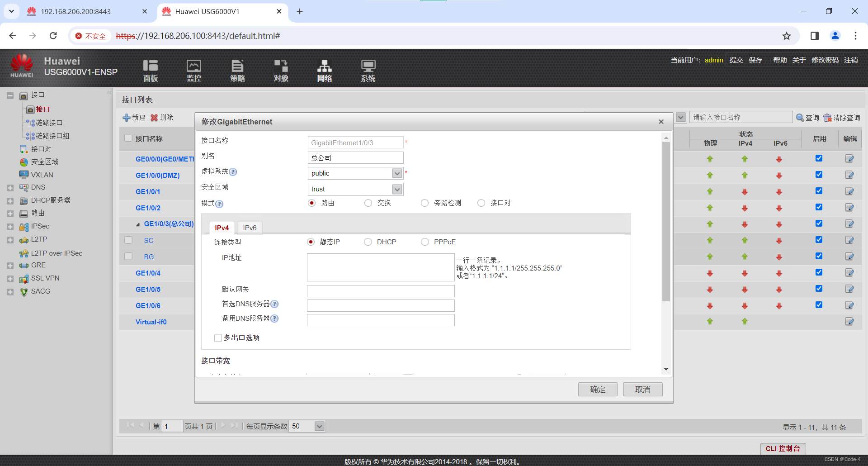The width and height of the screenshot is (868, 466).
Task: Select 安全区域 in the navigation tree
Action: pyautogui.click(x=45, y=162)
